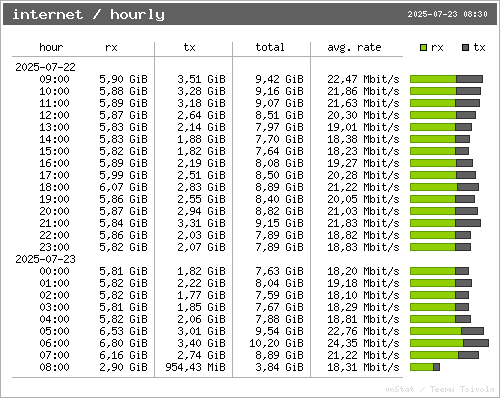Image resolution: width=500 pixels, height=398 pixels.
Task: Click rx value 6,53 GiB
Action: click(123, 331)
